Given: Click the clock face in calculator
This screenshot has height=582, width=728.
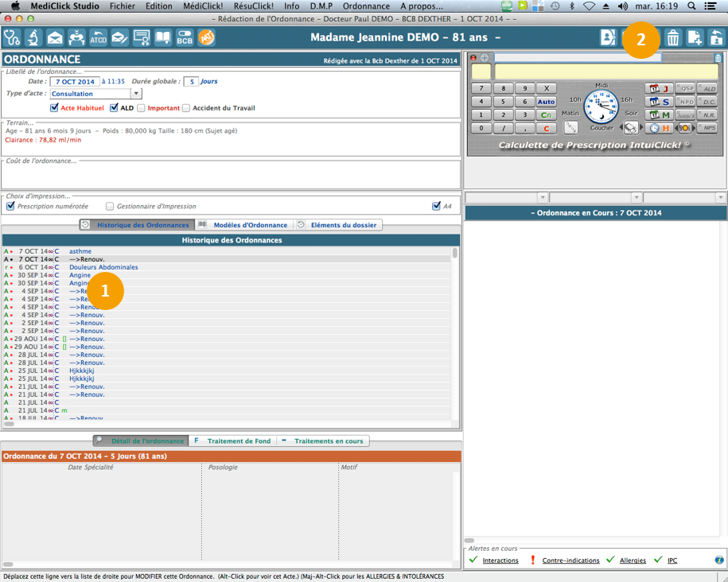Looking at the screenshot, I should [x=601, y=107].
